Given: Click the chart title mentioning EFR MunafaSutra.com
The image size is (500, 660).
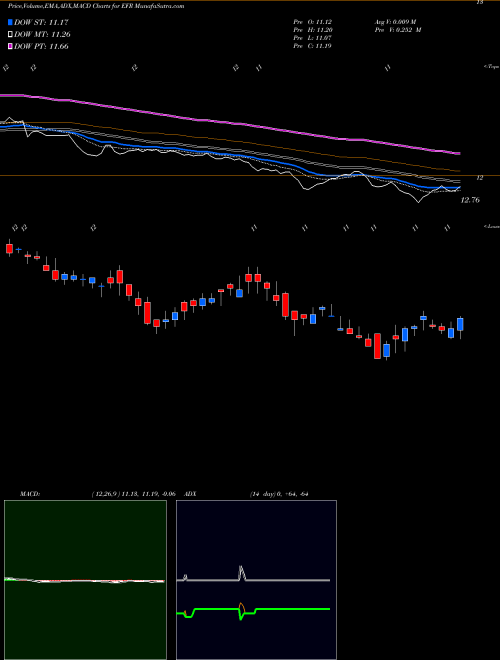Looking at the screenshot, I should (x=96, y=6).
